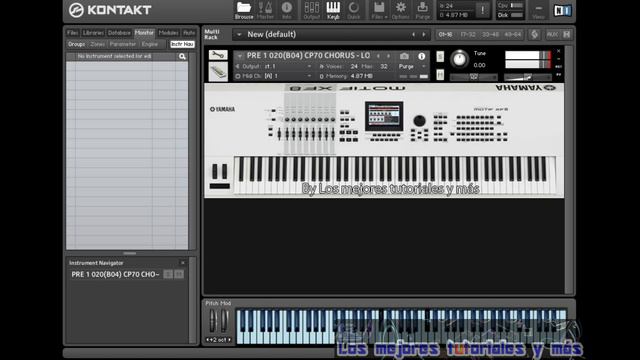Click the Pitch wheel on virtual keyboard
This screenshot has width=640, height=360.
tap(213, 320)
